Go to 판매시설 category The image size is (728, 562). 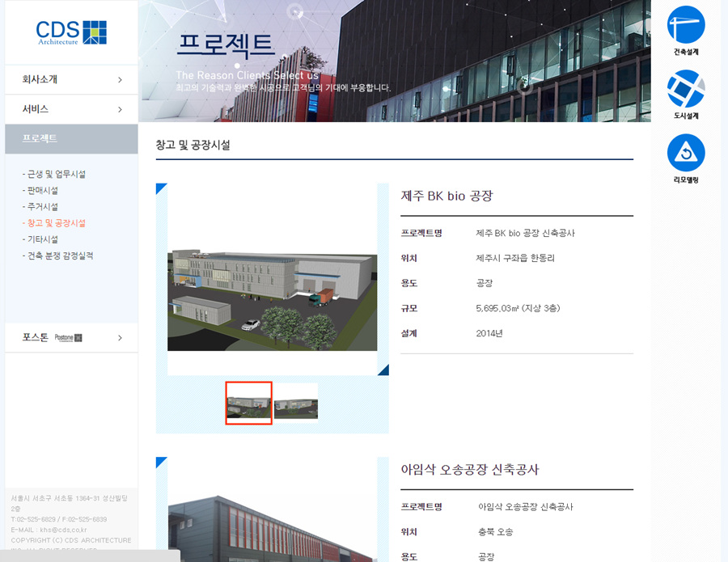pos(40,190)
